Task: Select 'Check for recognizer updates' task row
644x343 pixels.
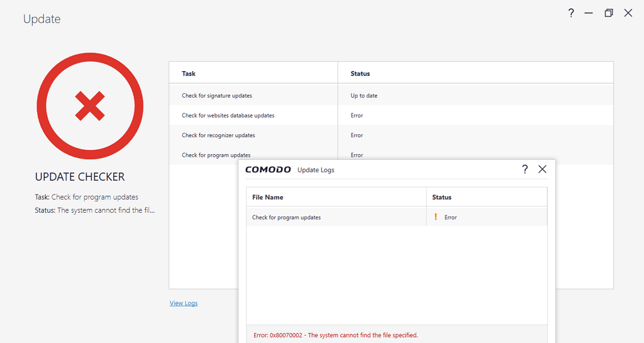Action: coord(218,135)
